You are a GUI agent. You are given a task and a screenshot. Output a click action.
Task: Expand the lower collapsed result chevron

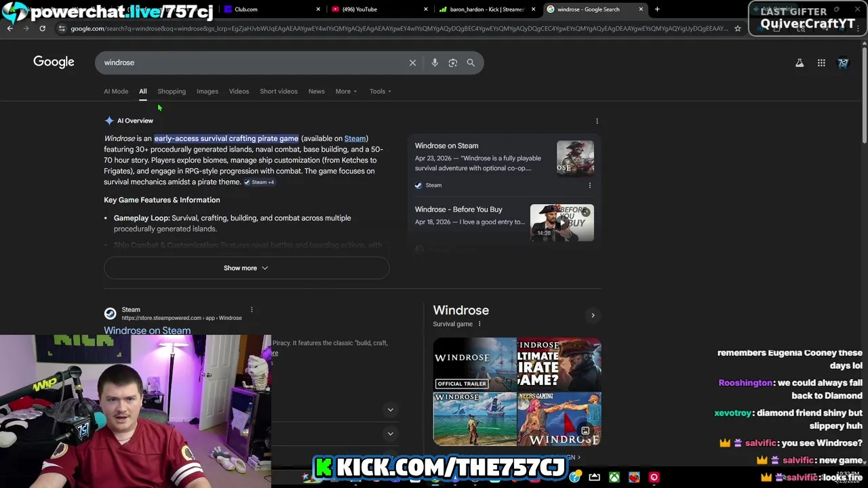pyautogui.click(x=390, y=434)
